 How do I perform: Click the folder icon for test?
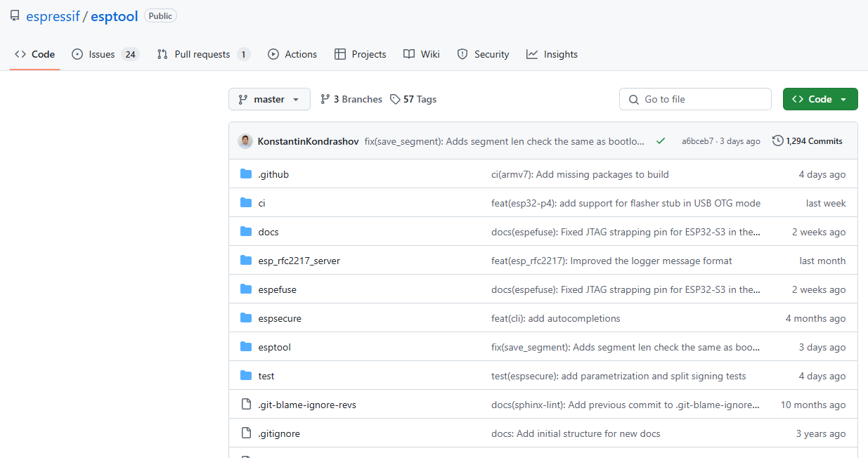pyautogui.click(x=246, y=376)
